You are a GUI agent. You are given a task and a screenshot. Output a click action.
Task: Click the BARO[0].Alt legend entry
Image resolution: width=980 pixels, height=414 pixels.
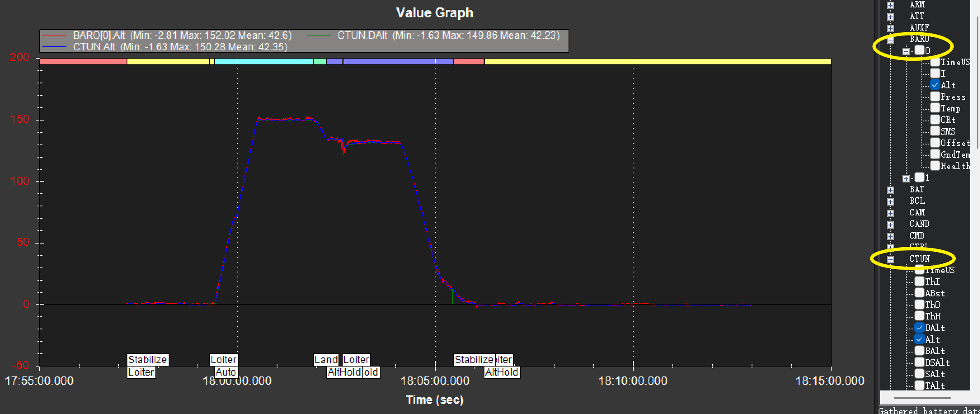pos(181,35)
